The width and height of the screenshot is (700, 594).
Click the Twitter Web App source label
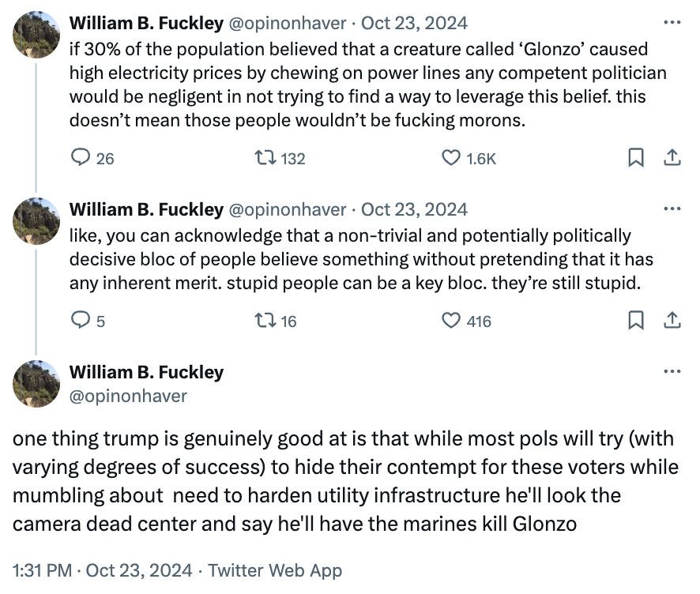click(x=277, y=570)
